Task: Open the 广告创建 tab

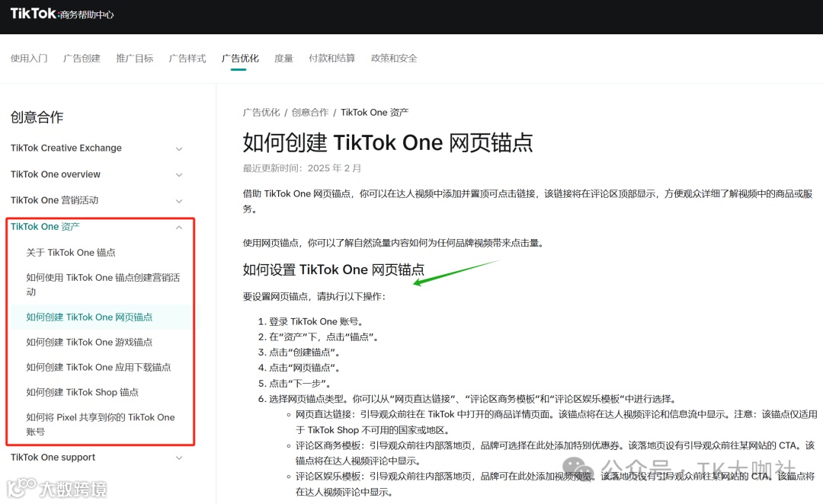Action: pyautogui.click(x=82, y=58)
